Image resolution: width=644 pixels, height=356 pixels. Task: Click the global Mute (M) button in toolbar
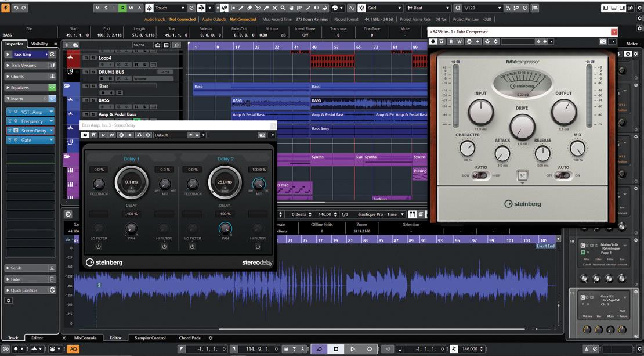coord(97,8)
